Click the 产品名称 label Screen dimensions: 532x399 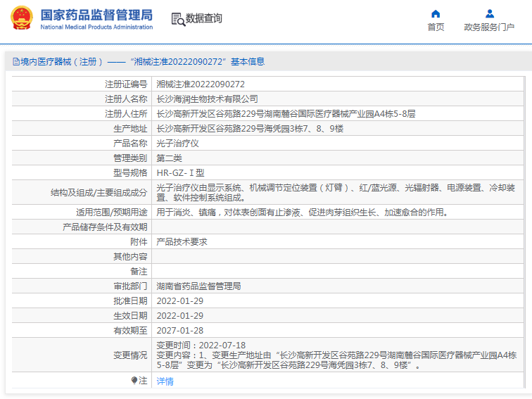pos(130,143)
